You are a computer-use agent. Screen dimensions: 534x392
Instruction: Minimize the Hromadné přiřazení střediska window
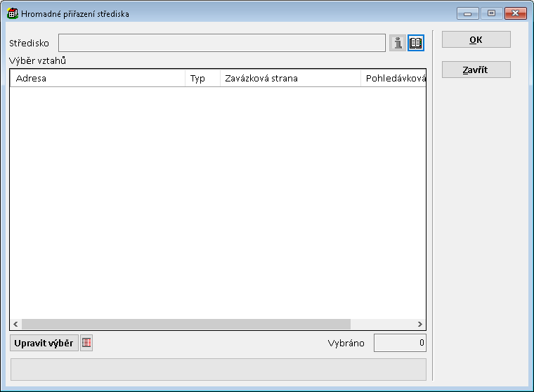pyautogui.click(x=467, y=13)
